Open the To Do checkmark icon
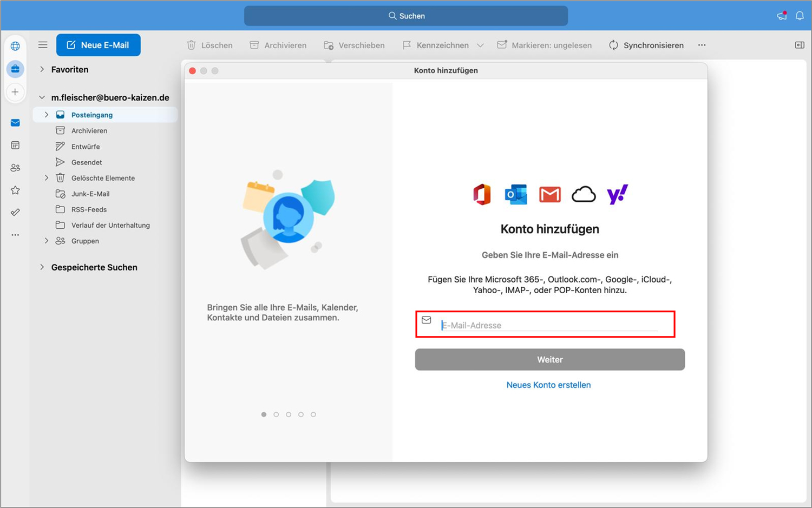This screenshot has width=812, height=508. point(15,212)
